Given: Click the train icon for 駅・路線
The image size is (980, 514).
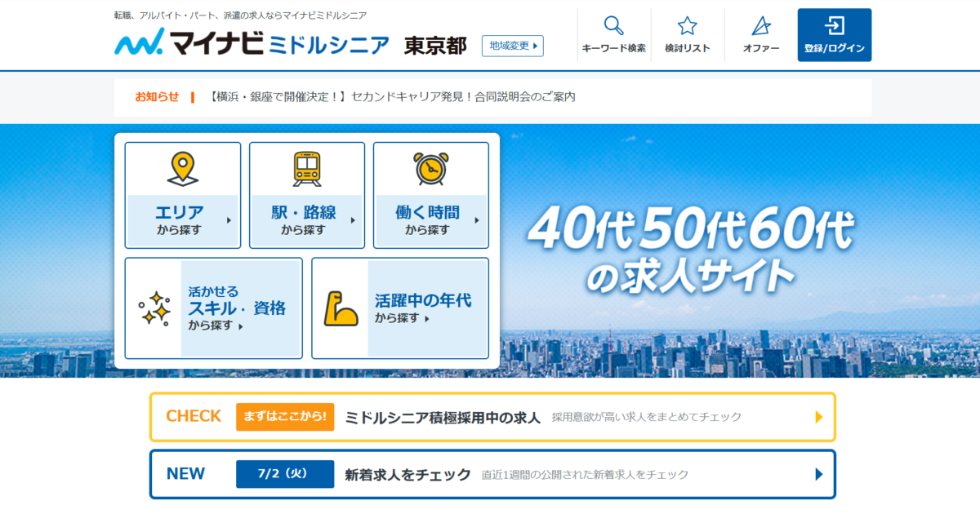Looking at the screenshot, I should (x=307, y=169).
